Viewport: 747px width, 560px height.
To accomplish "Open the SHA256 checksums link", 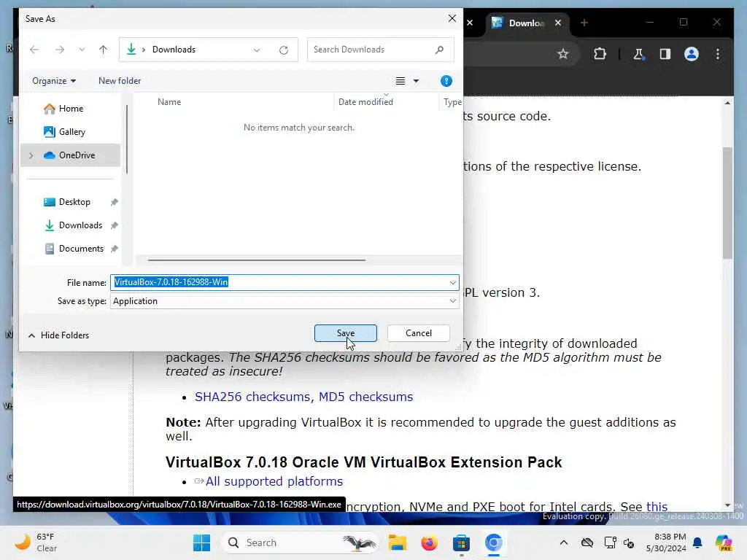I will tap(252, 397).
